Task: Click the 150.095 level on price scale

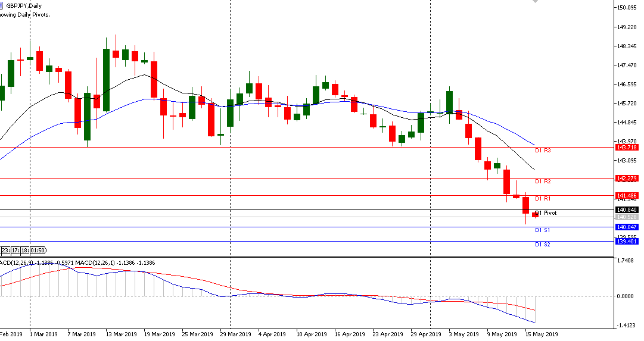Action: tap(629, 8)
